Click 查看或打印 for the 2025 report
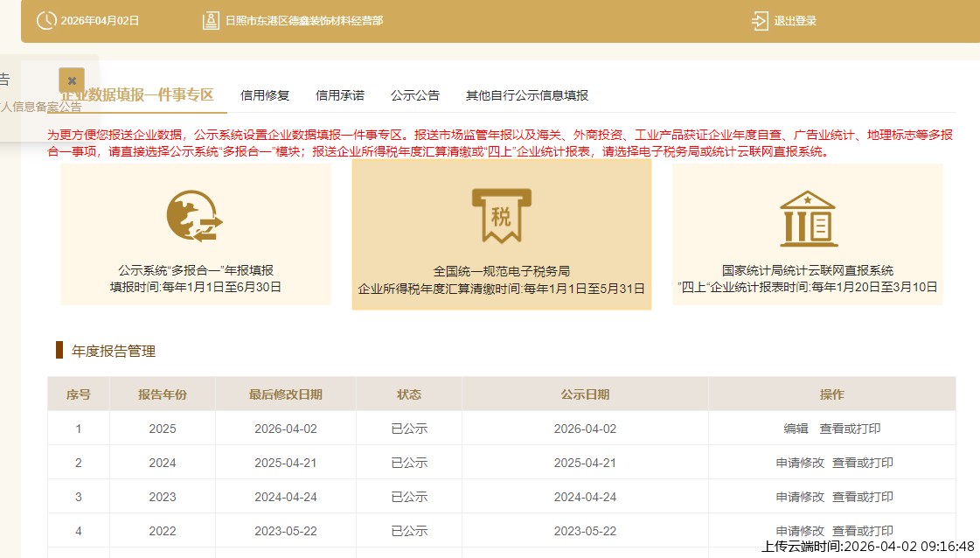The height and width of the screenshot is (558, 980). click(850, 429)
